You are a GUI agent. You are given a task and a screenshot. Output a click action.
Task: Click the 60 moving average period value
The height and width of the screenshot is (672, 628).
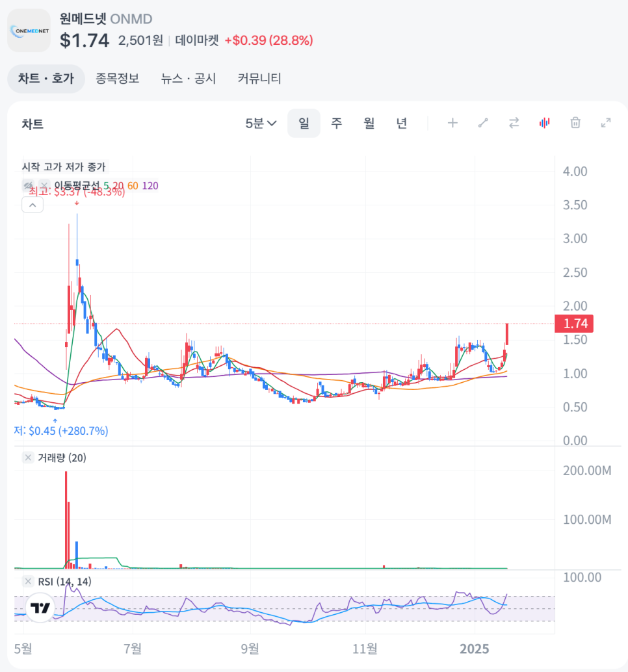coord(133,186)
